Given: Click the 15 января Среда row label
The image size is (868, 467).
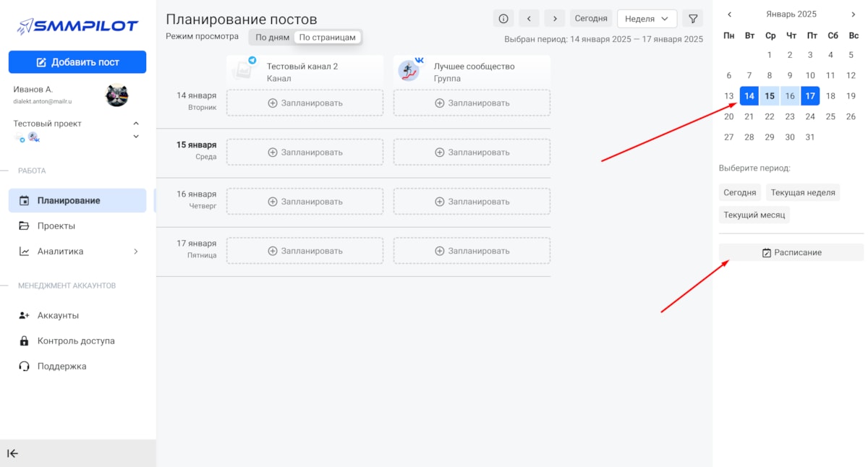Looking at the screenshot, I should click(x=197, y=150).
